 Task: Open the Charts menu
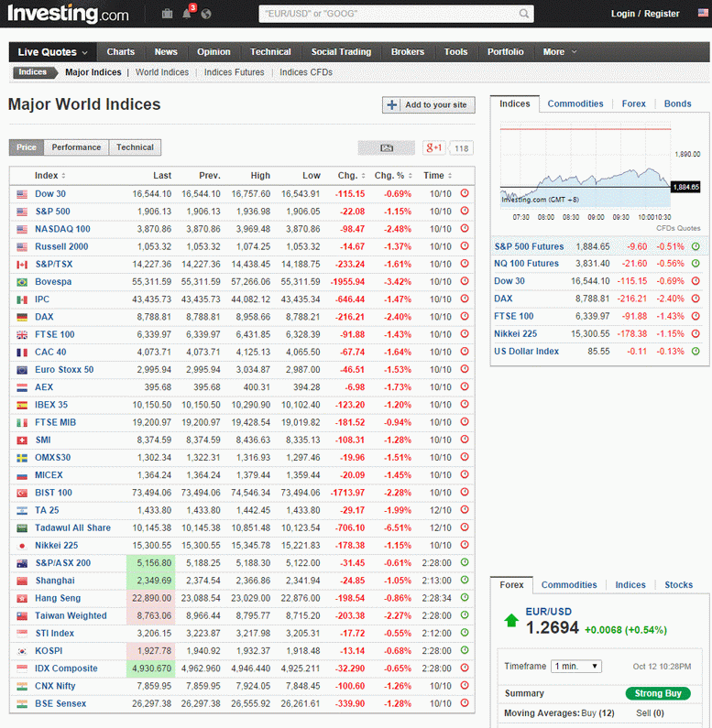pos(120,52)
